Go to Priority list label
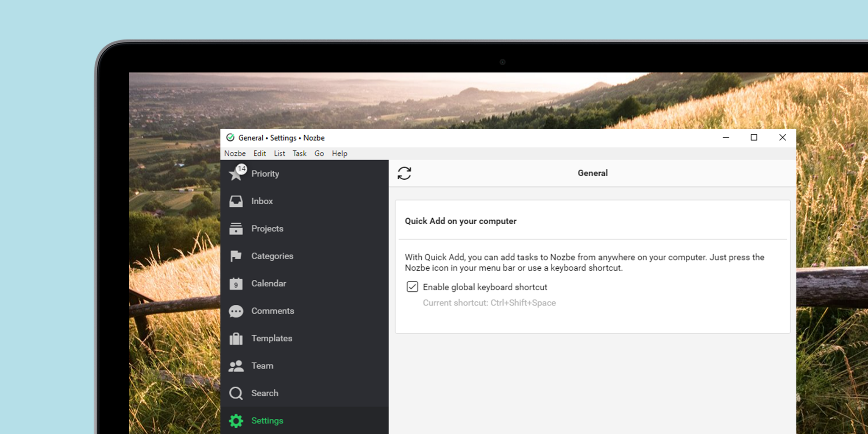Screen dimensions: 868x434 [265, 174]
